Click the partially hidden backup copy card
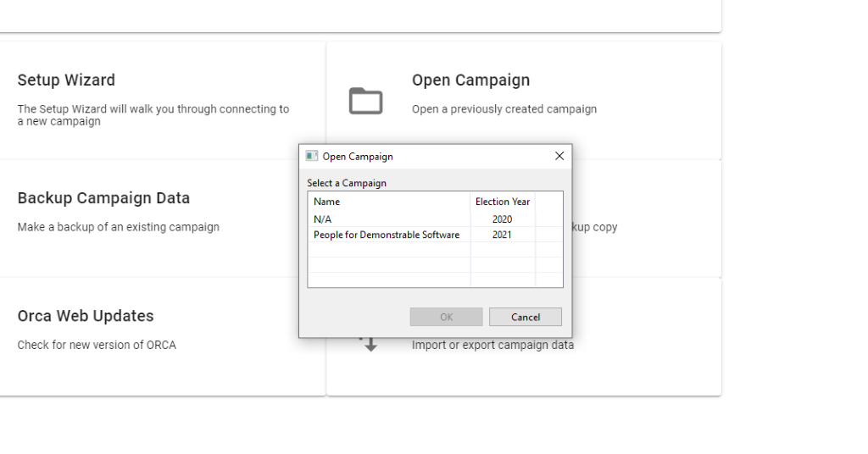Screen dimensions: 868x454 (647, 219)
